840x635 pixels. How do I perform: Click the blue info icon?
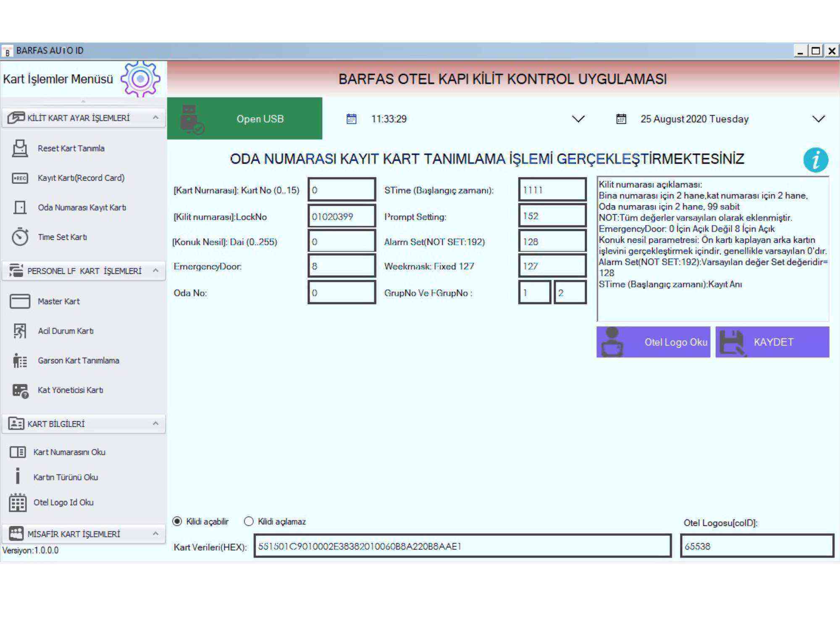[816, 160]
